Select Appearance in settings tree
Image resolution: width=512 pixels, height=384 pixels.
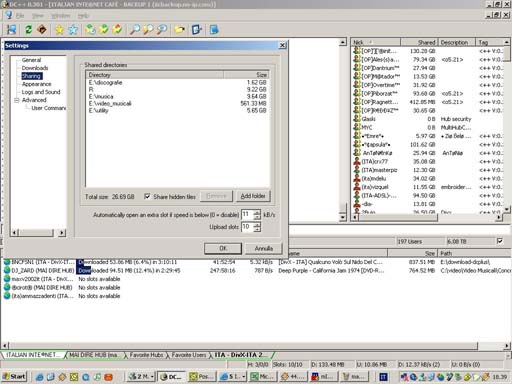click(x=36, y=84)
